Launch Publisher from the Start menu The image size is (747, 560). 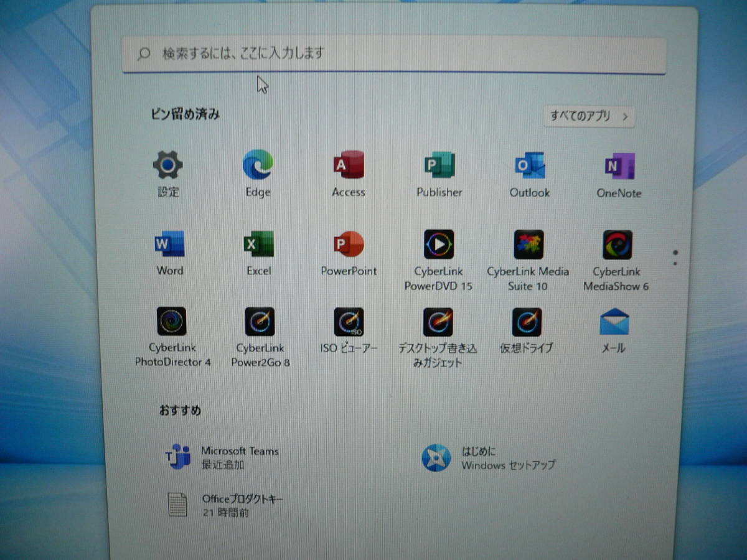pos(439,174)
